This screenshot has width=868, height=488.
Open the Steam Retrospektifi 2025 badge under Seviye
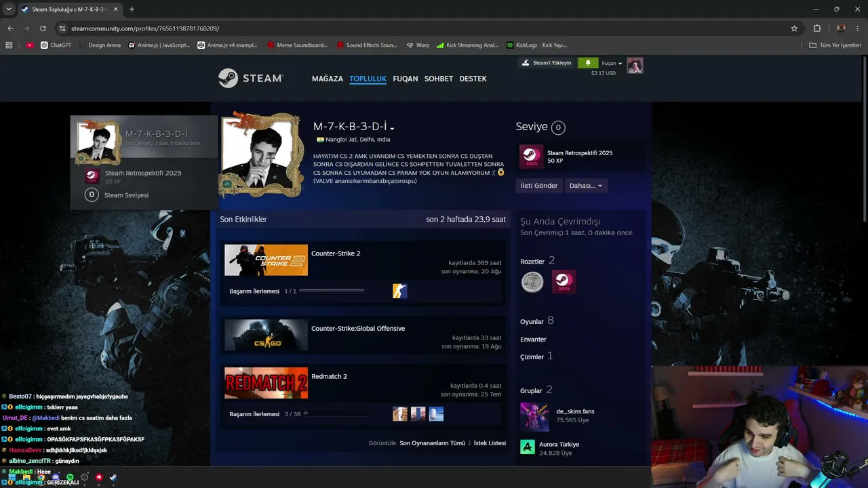(531, 157)
